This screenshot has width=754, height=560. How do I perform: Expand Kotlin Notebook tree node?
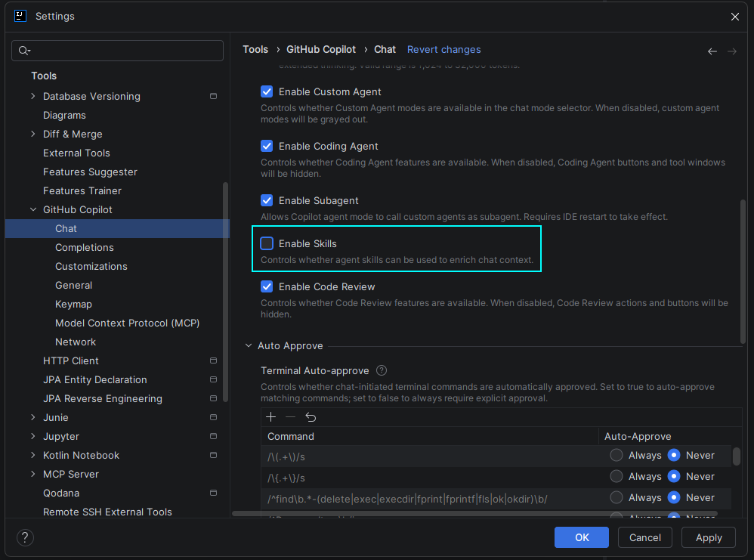point(32,455)
